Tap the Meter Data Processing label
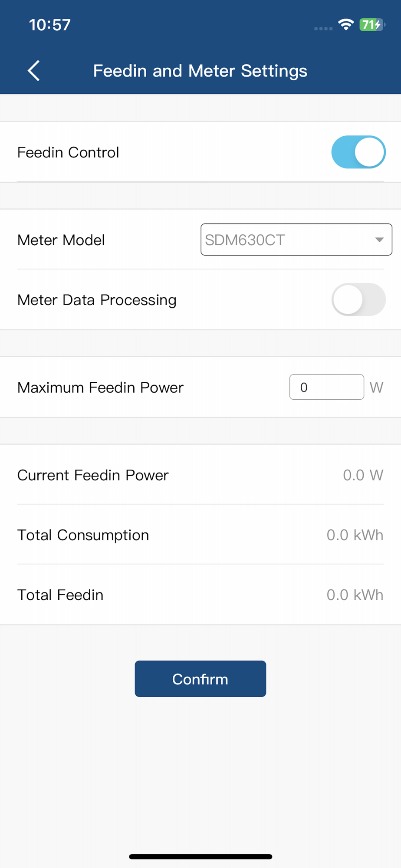The image size is (401, 868). coord(97,300)
